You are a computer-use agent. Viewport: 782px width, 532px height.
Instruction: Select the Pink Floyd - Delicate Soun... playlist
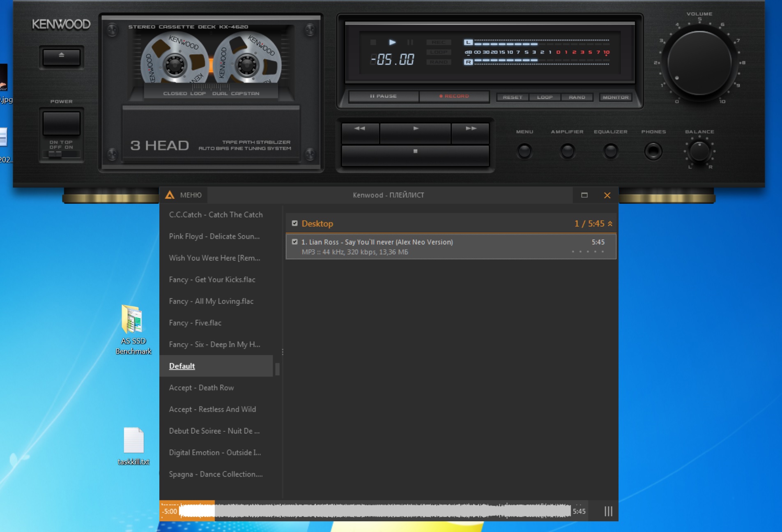click(x=216, y=236)
